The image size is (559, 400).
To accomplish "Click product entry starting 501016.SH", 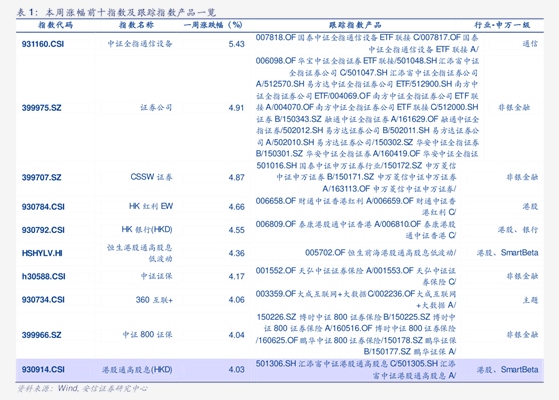I will coord(356,177).
